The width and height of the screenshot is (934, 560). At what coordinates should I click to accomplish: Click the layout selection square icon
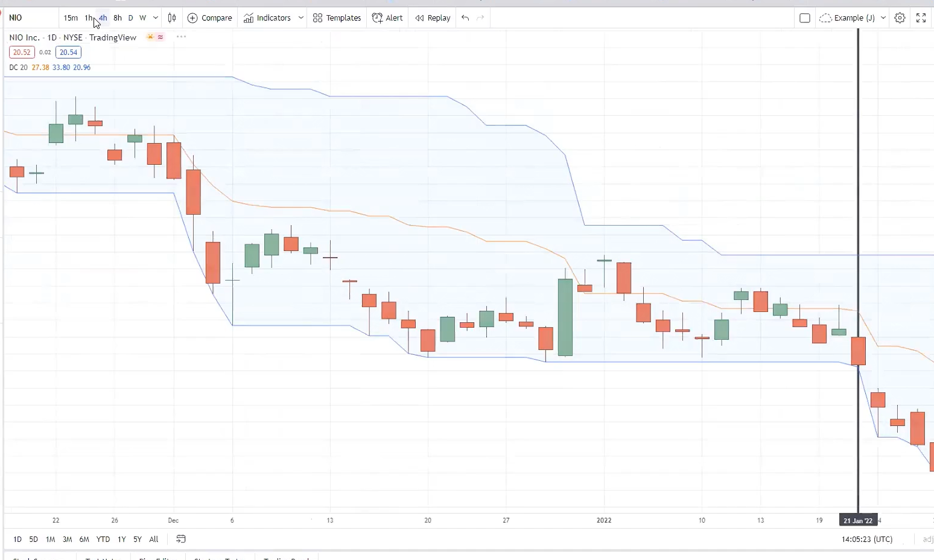(804, 18)
